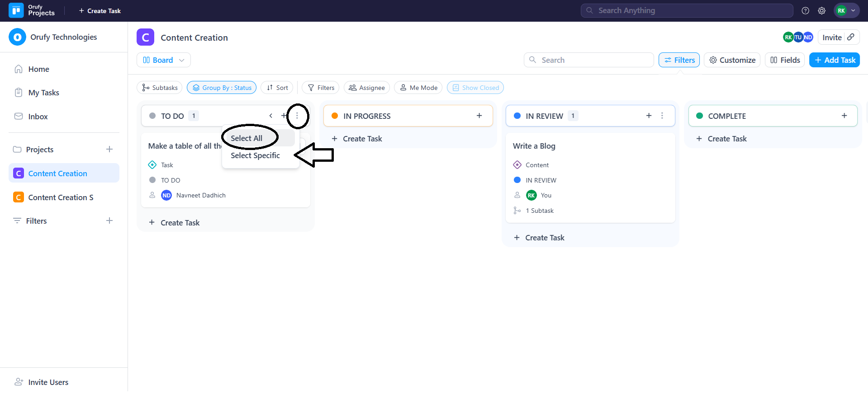Open IN REVIEW column three-dot menu

(662, 116)
